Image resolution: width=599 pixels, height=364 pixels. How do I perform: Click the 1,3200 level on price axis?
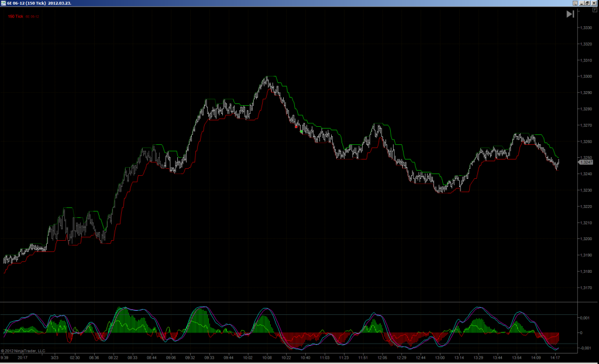[x=586, y=239]
